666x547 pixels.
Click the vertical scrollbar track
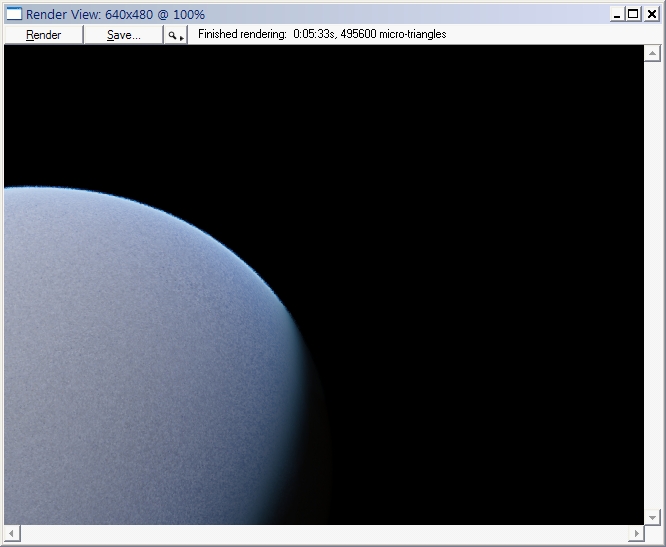coord(652,280)
